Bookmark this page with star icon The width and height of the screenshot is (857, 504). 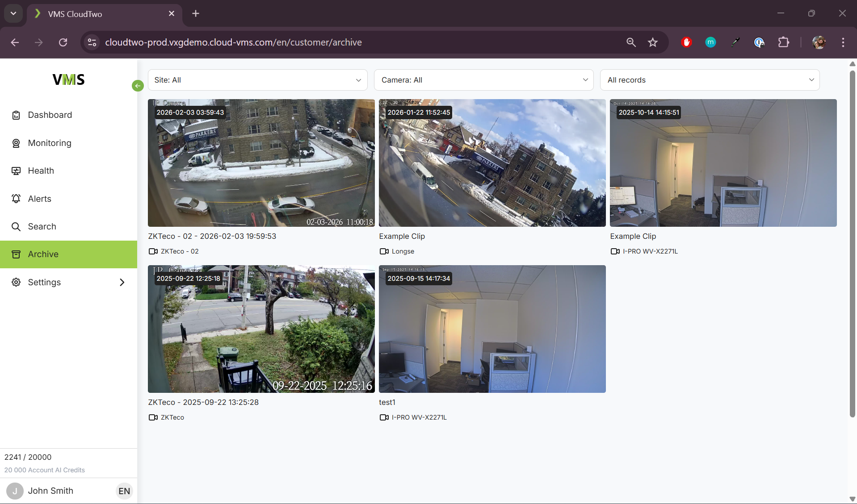tap(653, 42)
